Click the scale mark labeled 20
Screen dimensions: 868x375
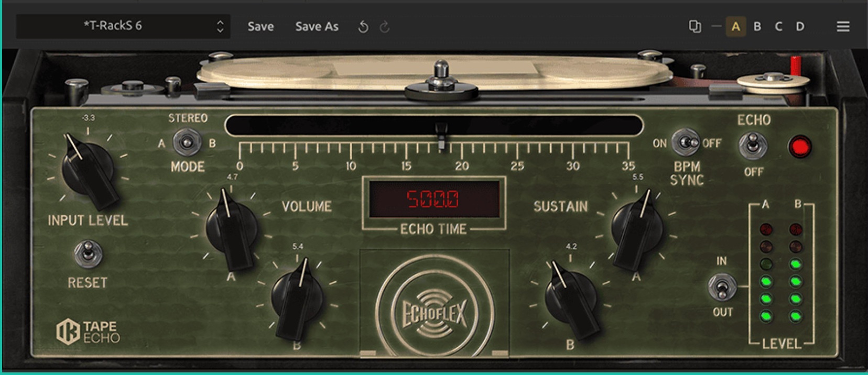(462, 166)
